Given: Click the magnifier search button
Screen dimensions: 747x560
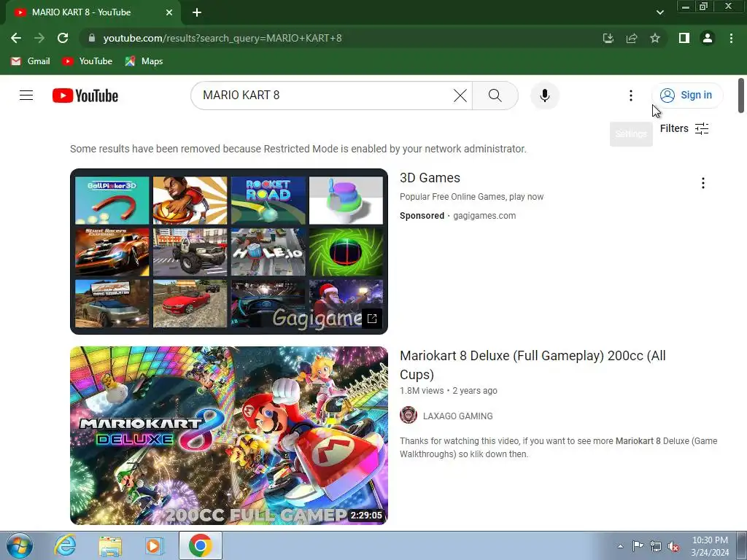Looking at the screenshot, I should pos(495,96).
